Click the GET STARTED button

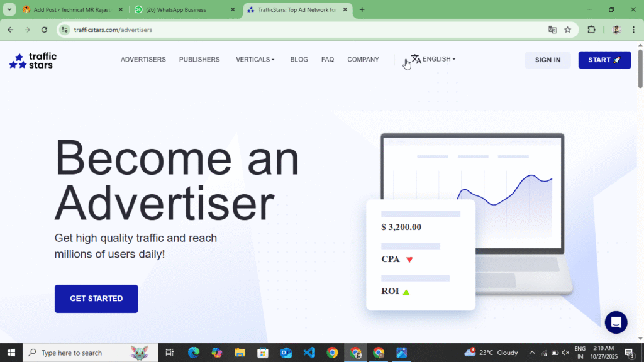(96, 299)
